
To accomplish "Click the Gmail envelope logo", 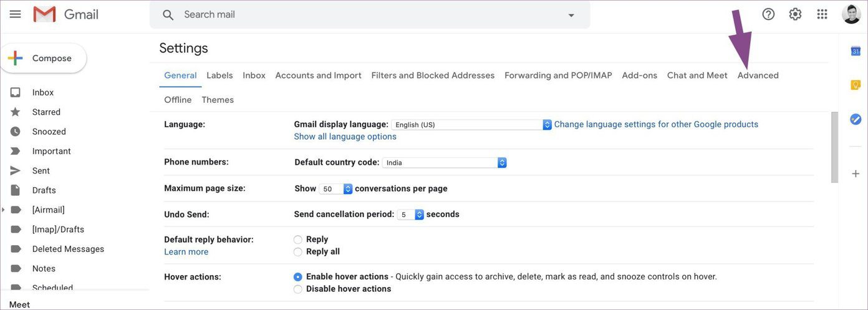I will point(45,14).
